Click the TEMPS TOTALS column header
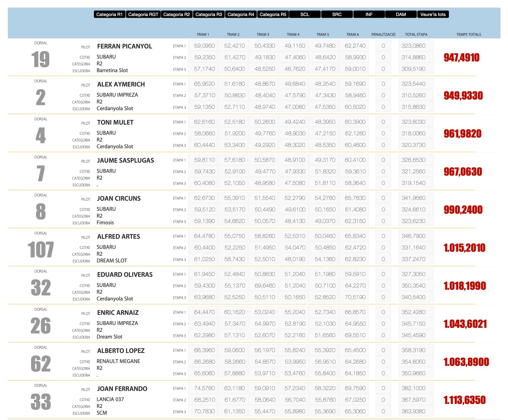The height and width of the screenshot is (420, 508). pos(469,34)
